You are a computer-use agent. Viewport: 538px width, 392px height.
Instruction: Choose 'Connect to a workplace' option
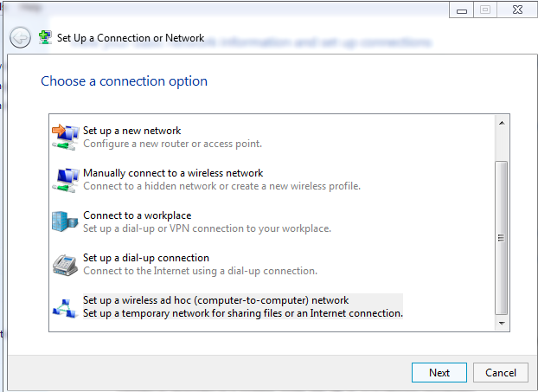(138, 215)
